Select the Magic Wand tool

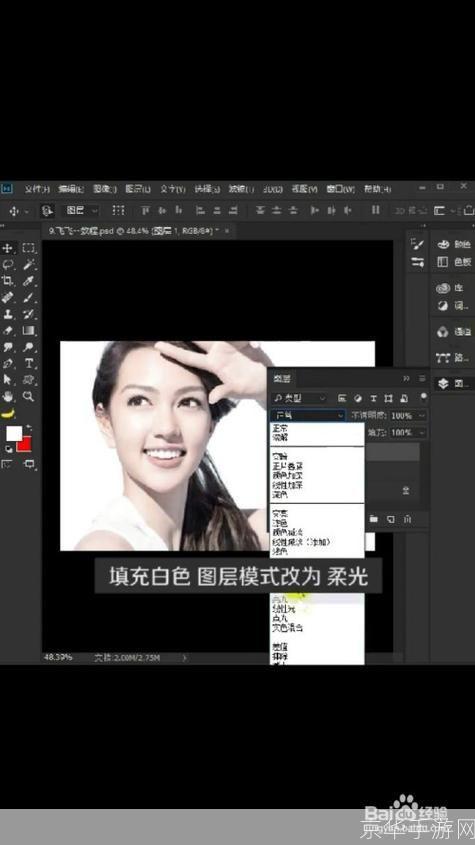point(29,264)
